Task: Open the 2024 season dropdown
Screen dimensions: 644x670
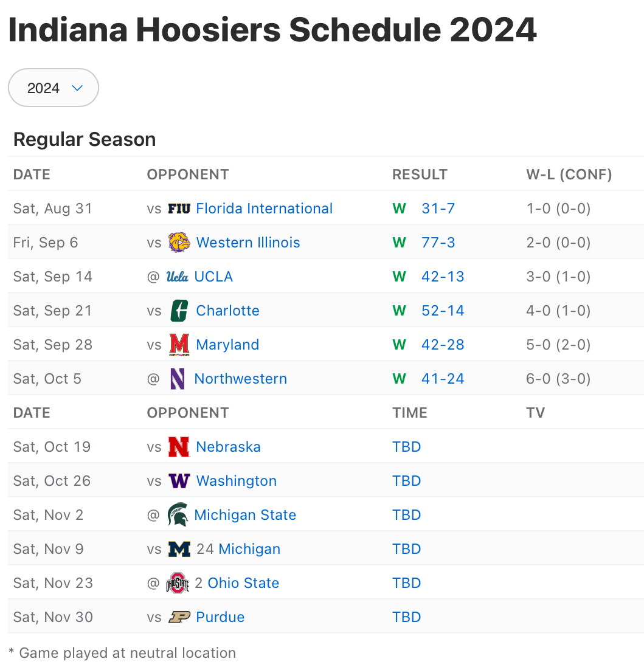Action: 54,88
